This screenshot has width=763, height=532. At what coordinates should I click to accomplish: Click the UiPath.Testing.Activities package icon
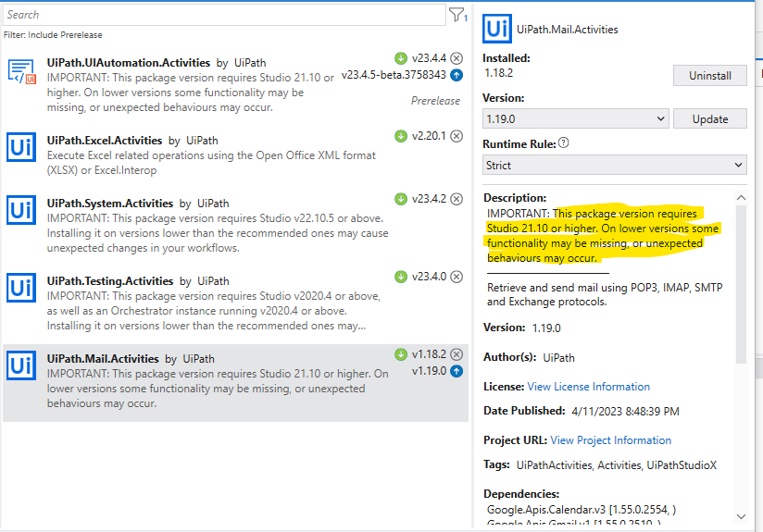(x=21, y=288)
